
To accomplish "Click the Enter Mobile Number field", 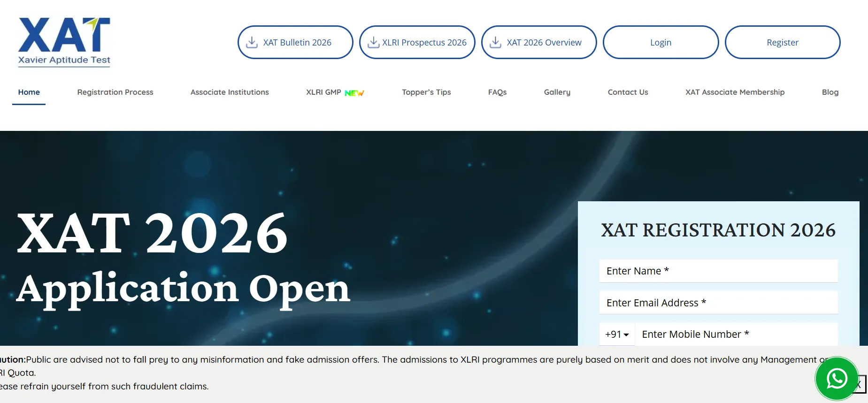I will [736, 335].
